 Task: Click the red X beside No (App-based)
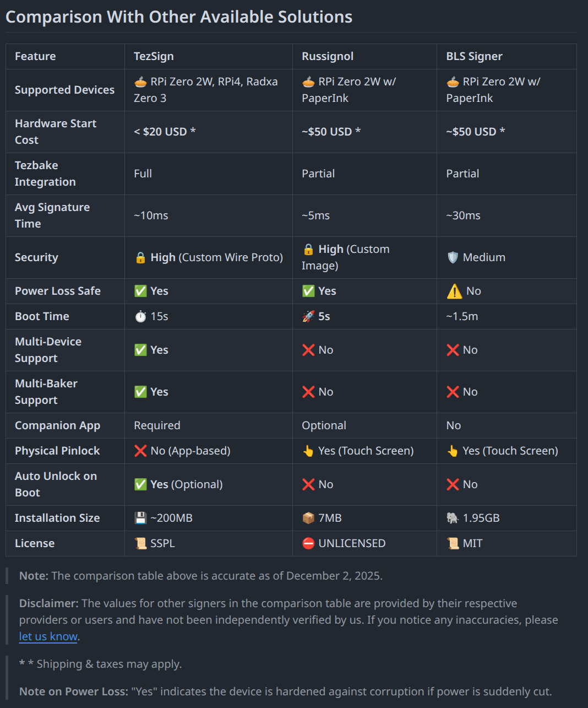tap(141, 451)
